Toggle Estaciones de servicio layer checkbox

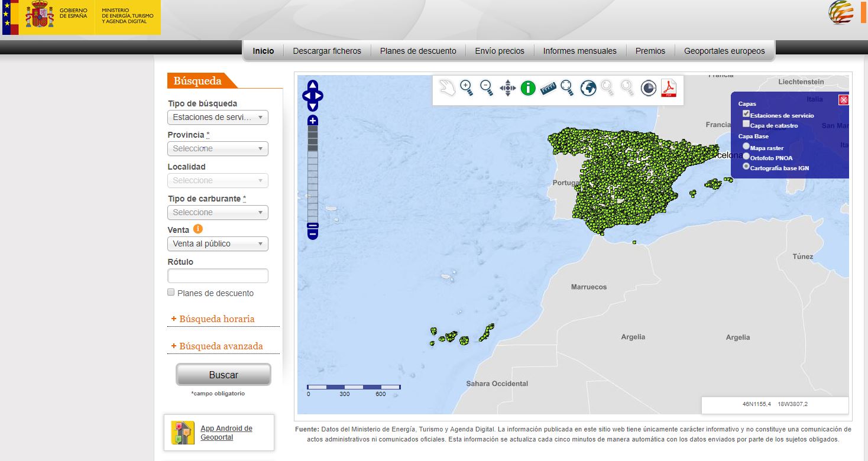click(x=746, y=114)
